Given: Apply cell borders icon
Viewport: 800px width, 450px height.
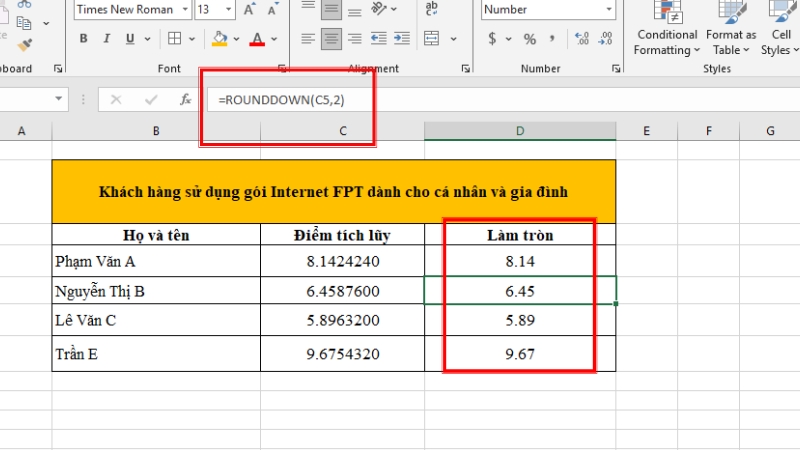Looking at the screenshot, I should (x=174, y=39).
